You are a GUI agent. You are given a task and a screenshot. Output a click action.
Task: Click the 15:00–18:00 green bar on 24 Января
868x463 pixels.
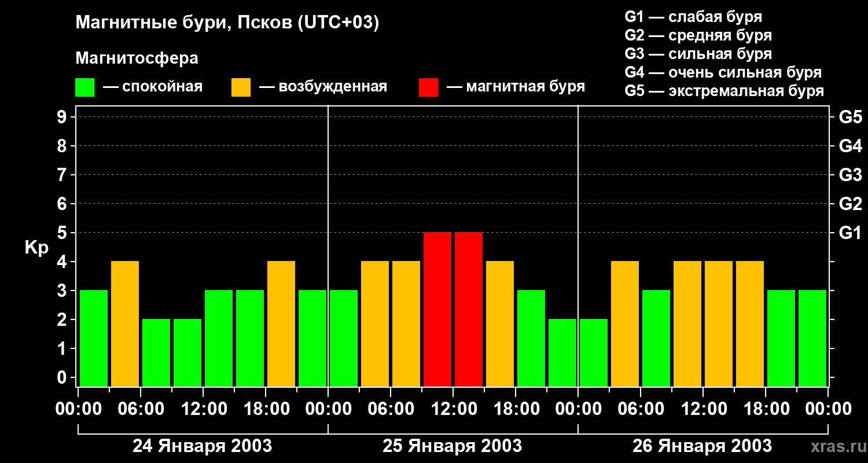click(x=250, y=338)
